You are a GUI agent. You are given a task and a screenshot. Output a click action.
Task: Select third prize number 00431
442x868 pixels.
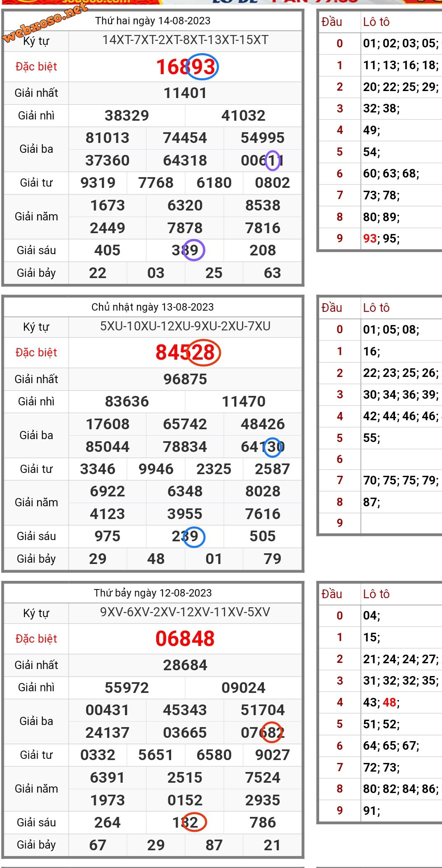107,710
